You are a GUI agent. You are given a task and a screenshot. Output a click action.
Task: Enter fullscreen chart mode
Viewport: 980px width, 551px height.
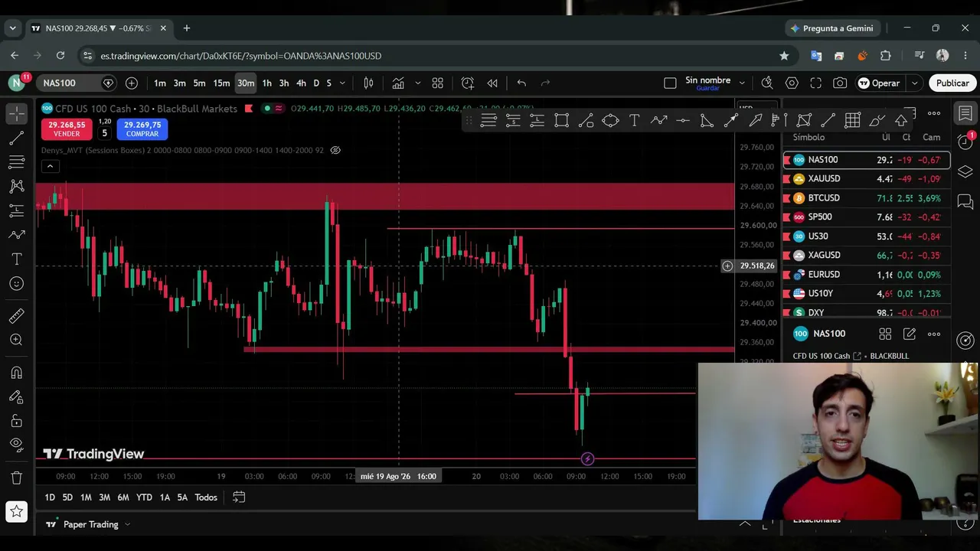[816, 83]
